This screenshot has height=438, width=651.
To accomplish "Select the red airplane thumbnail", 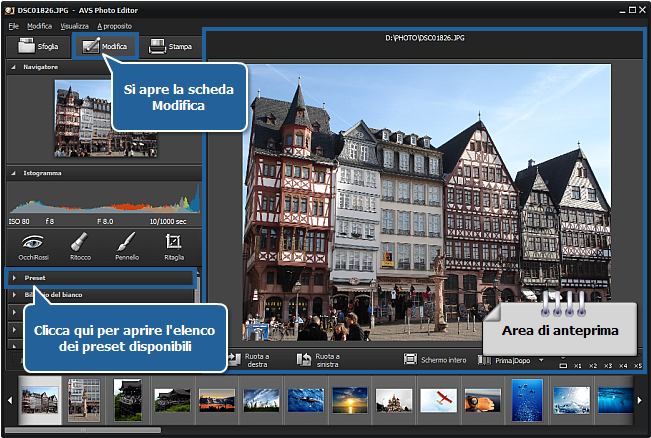I will tap(438, 400).
